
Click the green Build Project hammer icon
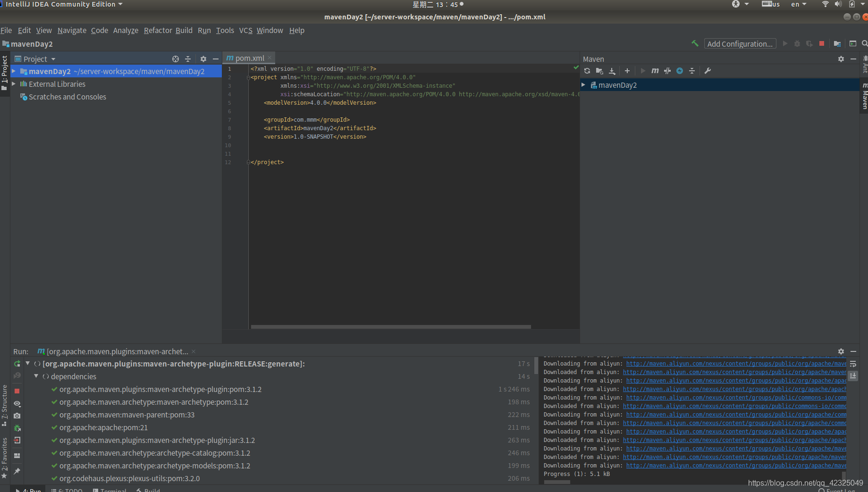[x=695, y=43]
